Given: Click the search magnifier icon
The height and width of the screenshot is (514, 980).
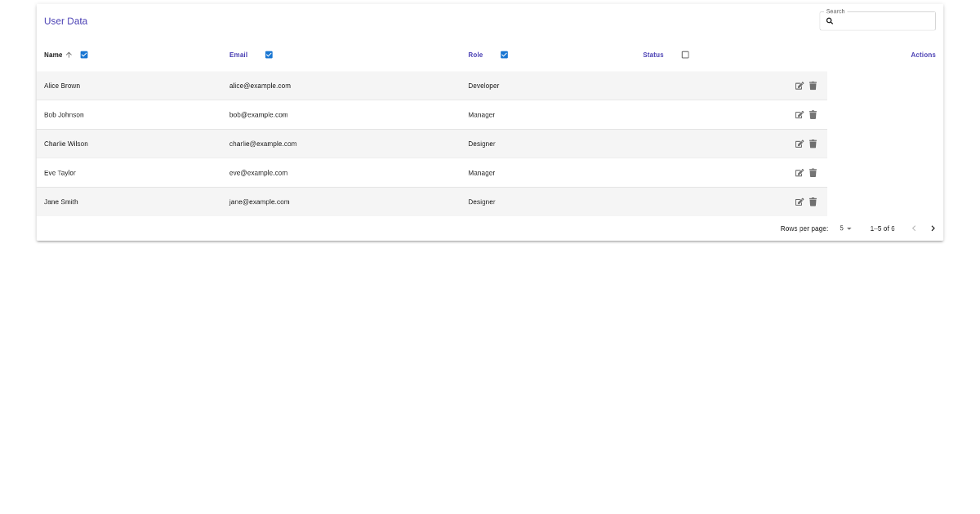Looking at the screenshot, I should point(830,20).
